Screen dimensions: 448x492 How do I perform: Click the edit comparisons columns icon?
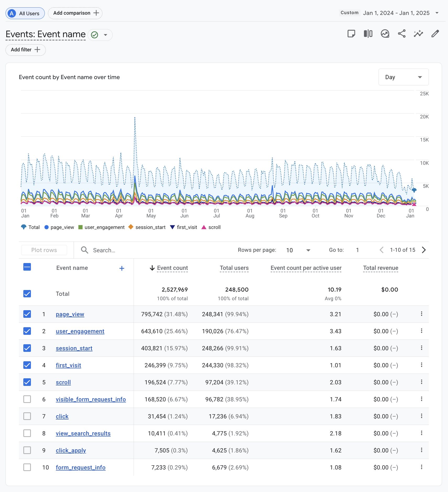pyautogui.click(x=368, y=34)
